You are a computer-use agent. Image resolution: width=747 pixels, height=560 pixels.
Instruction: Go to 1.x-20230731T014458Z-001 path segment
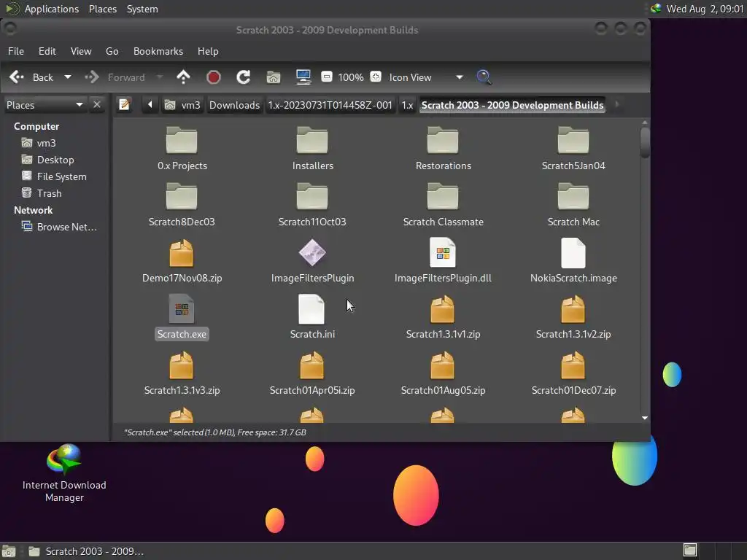coord(330,105)
